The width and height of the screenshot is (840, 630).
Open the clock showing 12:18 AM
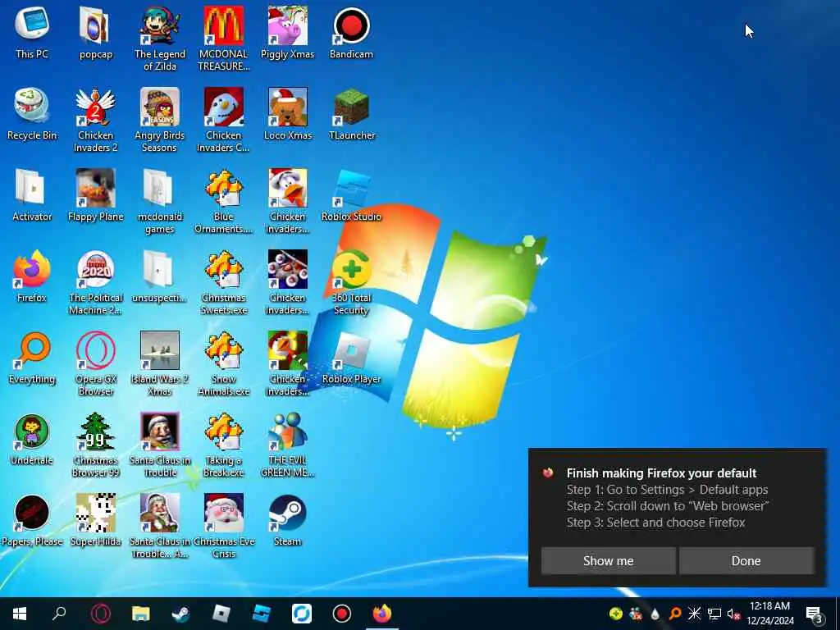(x=769, y=614)
